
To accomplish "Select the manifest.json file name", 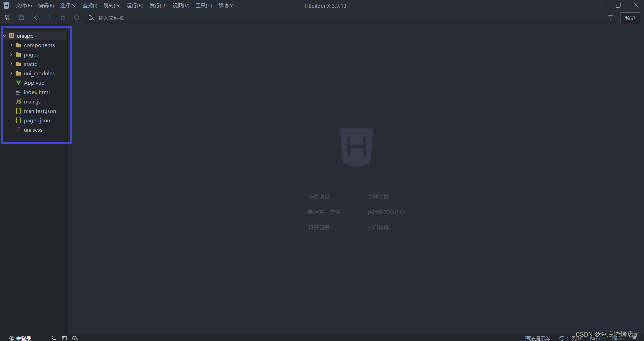I will 40,111.
